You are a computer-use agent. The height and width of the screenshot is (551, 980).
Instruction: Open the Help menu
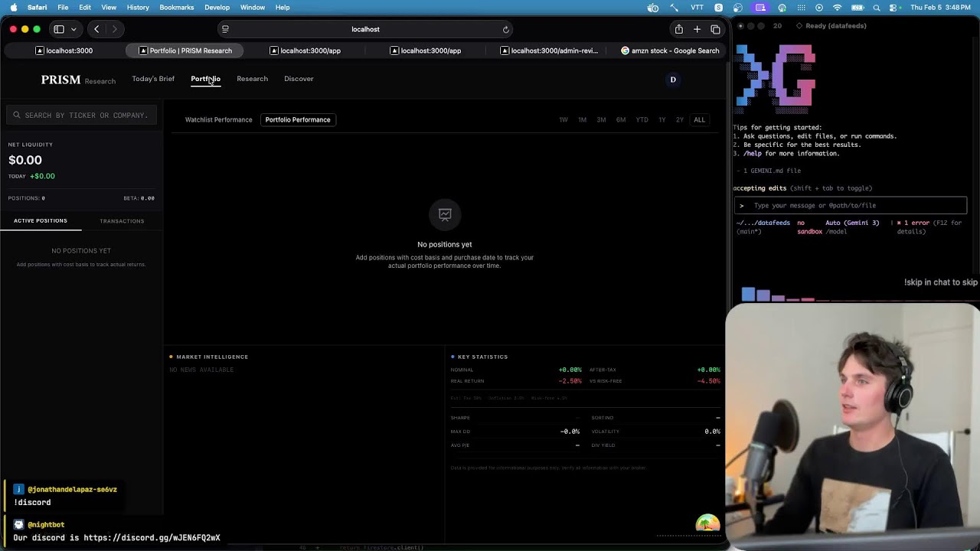click(x=283, y=8)
